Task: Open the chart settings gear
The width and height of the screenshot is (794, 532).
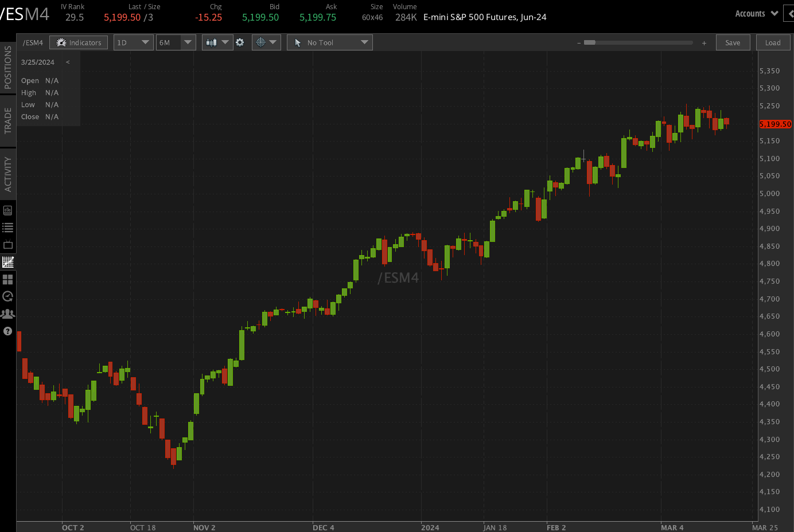Action: point(240,42)
